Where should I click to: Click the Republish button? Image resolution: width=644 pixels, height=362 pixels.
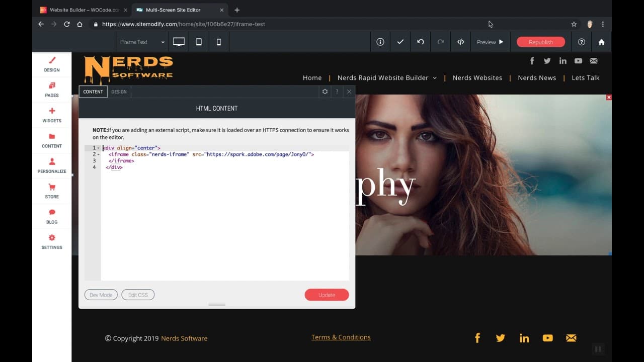[x=541, y=42]
